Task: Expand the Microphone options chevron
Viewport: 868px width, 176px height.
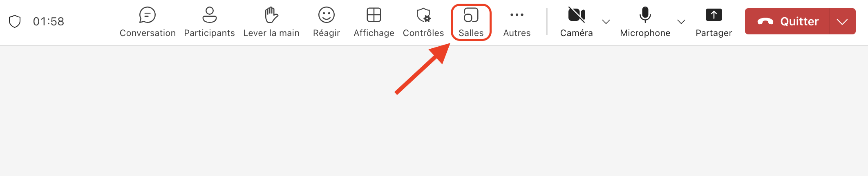Action: (681, 22)
